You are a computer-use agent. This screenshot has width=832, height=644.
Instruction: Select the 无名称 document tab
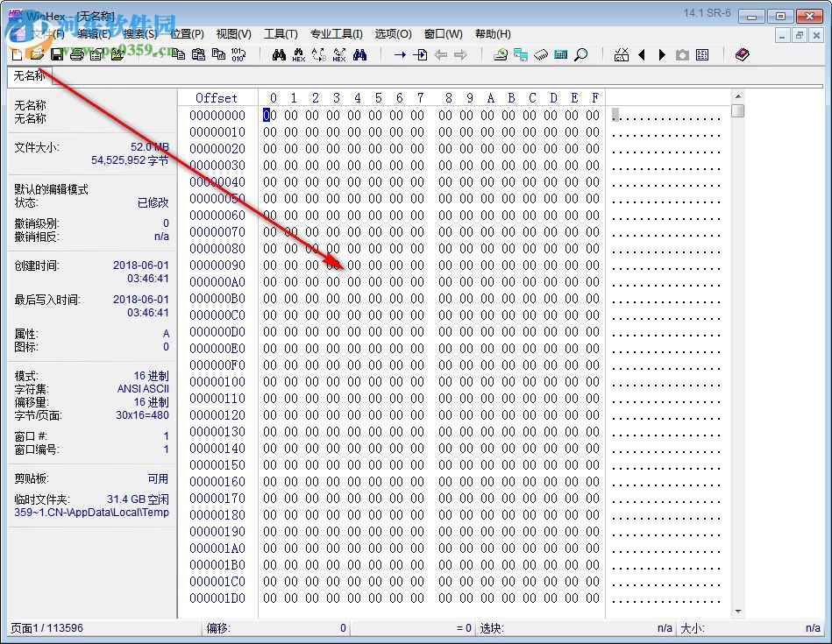pos(30,76)
